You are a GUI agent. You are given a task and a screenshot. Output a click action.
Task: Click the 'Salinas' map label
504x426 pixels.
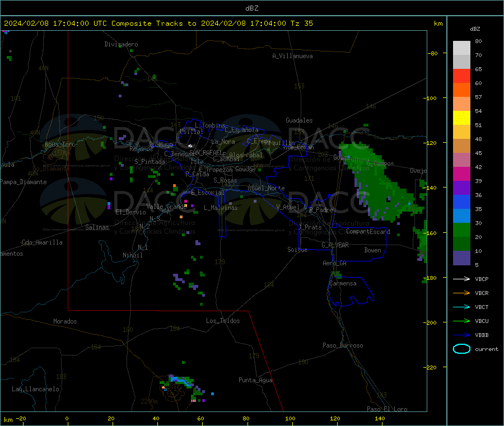pos(97,227)
